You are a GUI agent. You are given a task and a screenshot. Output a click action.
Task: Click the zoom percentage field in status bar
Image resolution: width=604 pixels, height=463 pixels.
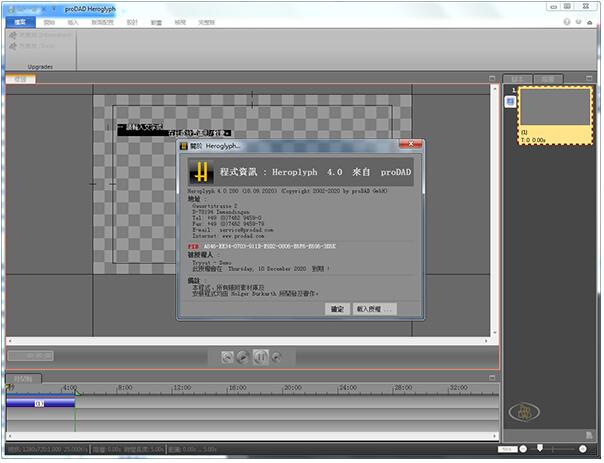tap(507, 449)
